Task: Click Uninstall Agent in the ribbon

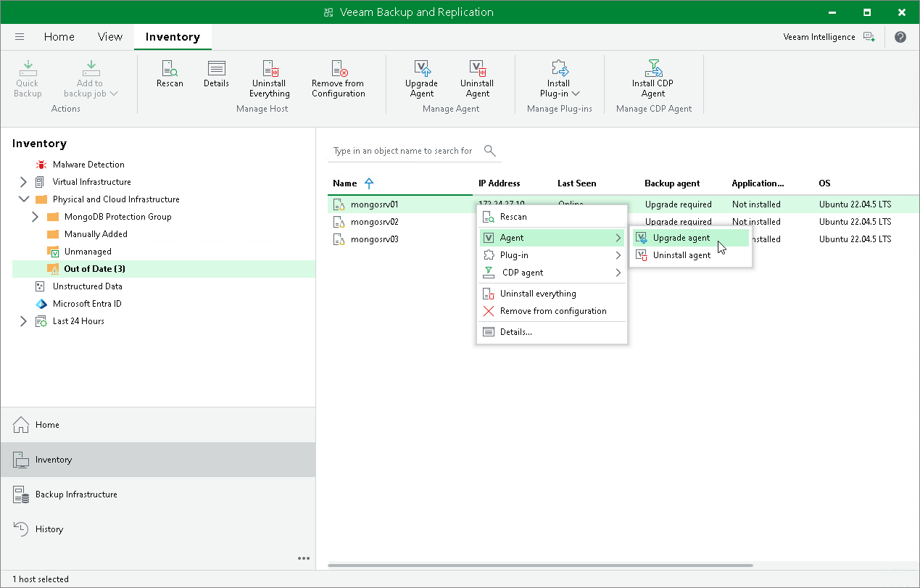Action: tap(477, 79)
